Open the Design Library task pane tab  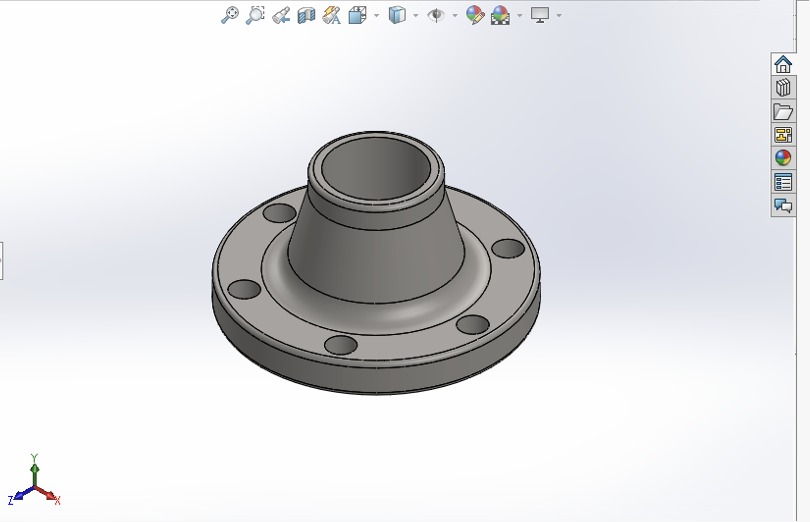(783, 88)
